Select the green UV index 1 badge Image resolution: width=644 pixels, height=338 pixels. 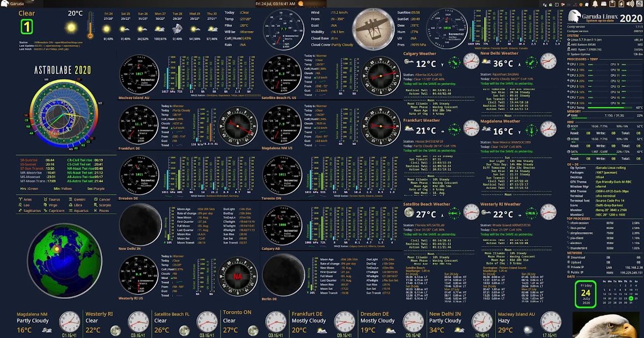(27, 27)
